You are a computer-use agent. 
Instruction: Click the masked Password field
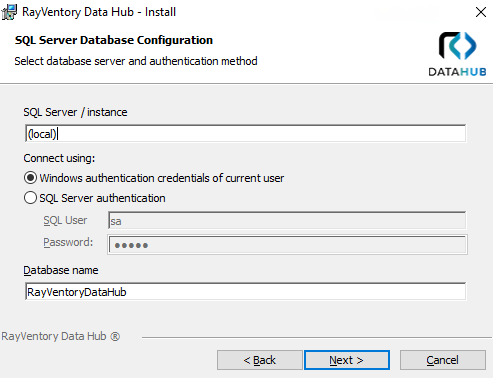[288, 245]
